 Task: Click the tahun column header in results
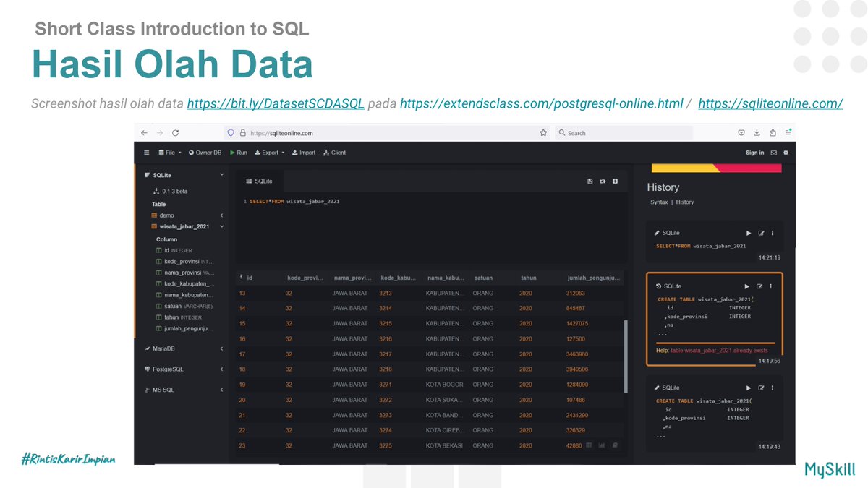click(x=529, y=278)
